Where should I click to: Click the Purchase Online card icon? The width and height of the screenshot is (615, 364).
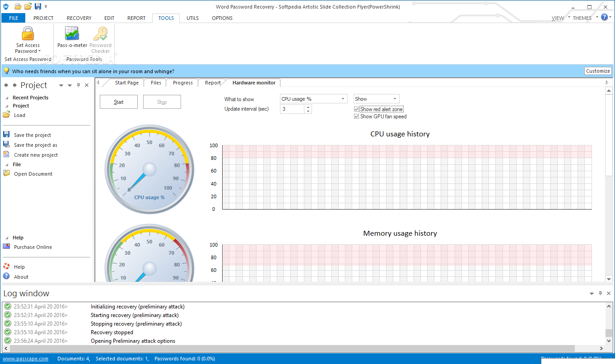6,247
